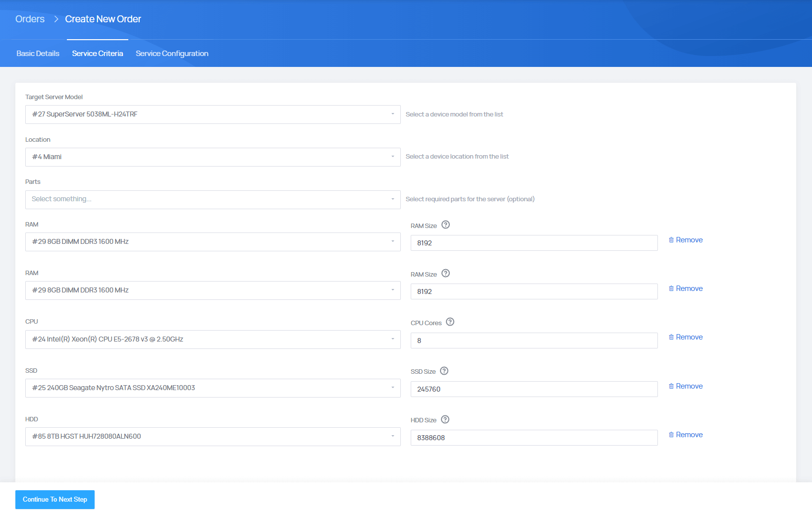Click the help icon beside HDD Size
The width and height of the screenshot is (812, 517).
click(445, 420)
